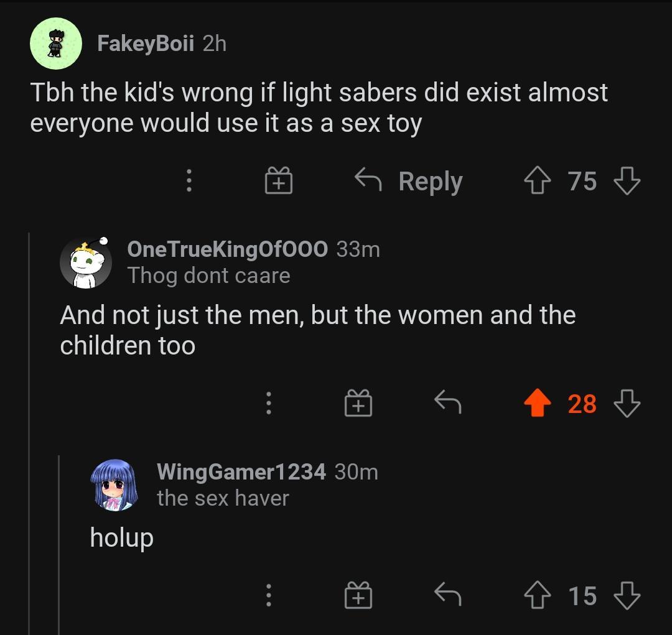Downvote FakeyBoii's comment
The height and width of the screenshot is (635, 672).
click(x=627, y=182)
